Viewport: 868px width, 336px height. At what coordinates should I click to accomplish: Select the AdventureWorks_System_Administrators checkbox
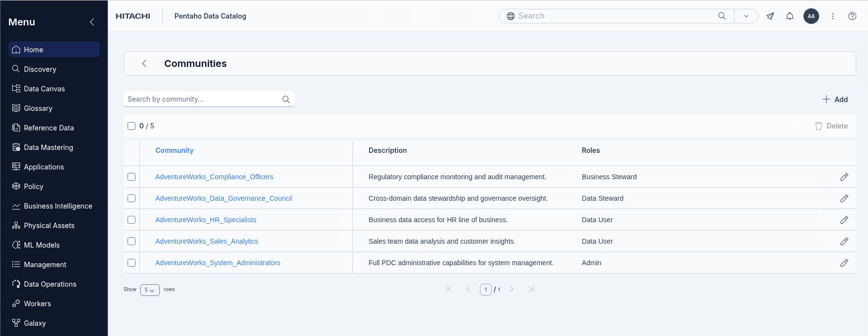tap(131, 263)
